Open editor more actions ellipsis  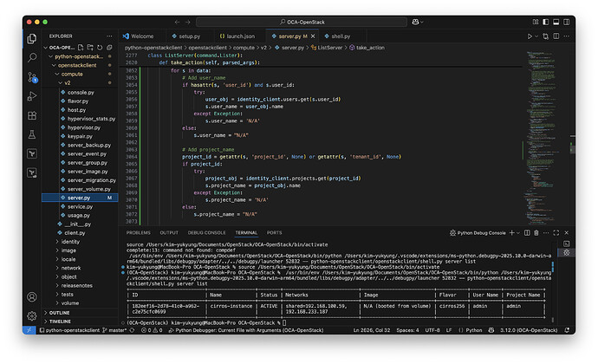[x=566, y=36]
